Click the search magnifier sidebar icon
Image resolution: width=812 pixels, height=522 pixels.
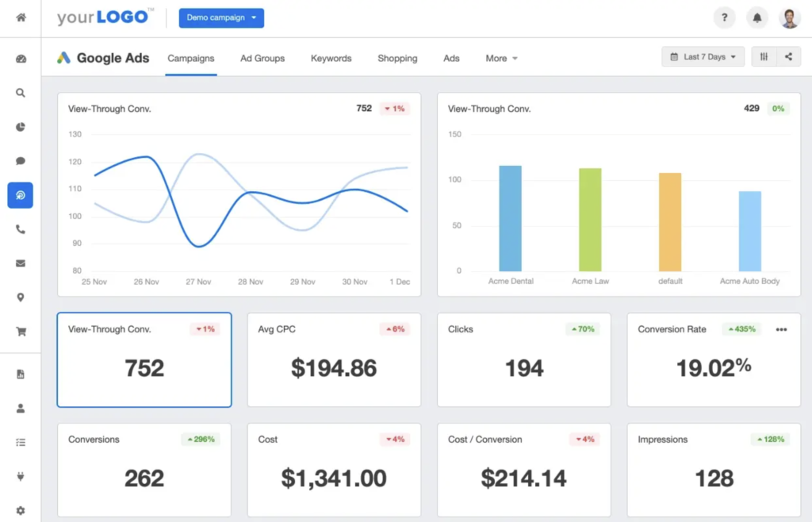pyautogui.click(x=21, y=93)
